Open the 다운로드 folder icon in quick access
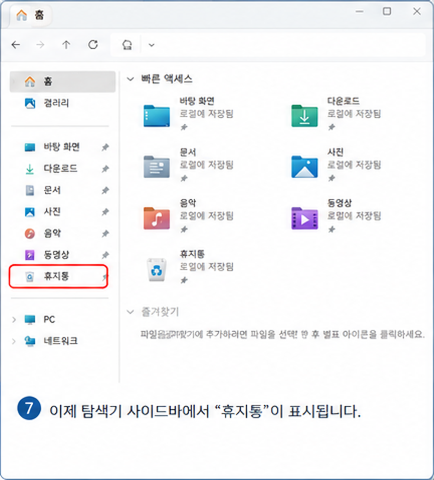Screen dimensions: 434x480 [x=304, y=116]
